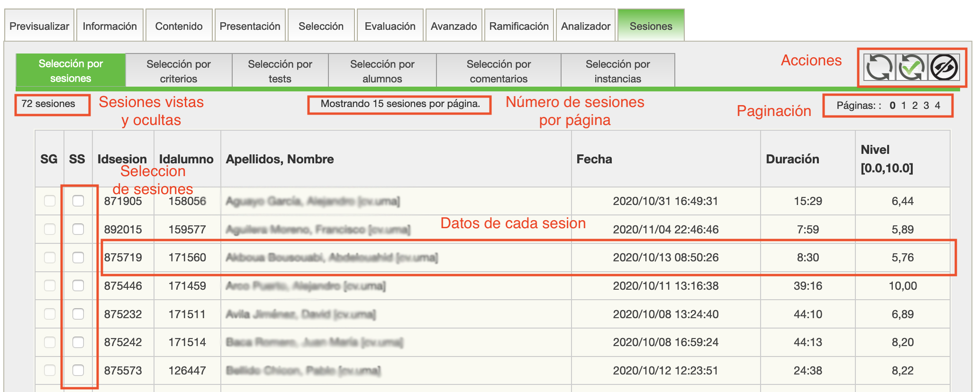Go to page 2 in pagination
980x392 pixels.
tap(915, 106)
